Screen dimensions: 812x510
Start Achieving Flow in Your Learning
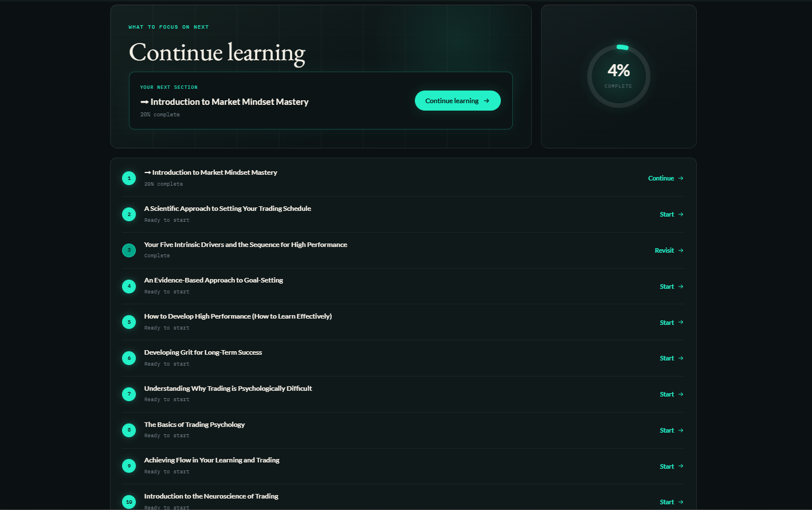coord(672,466)
